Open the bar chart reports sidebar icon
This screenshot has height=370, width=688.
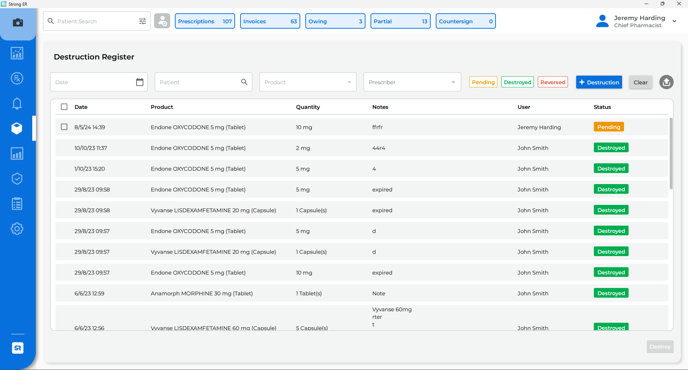coord(17,154)
